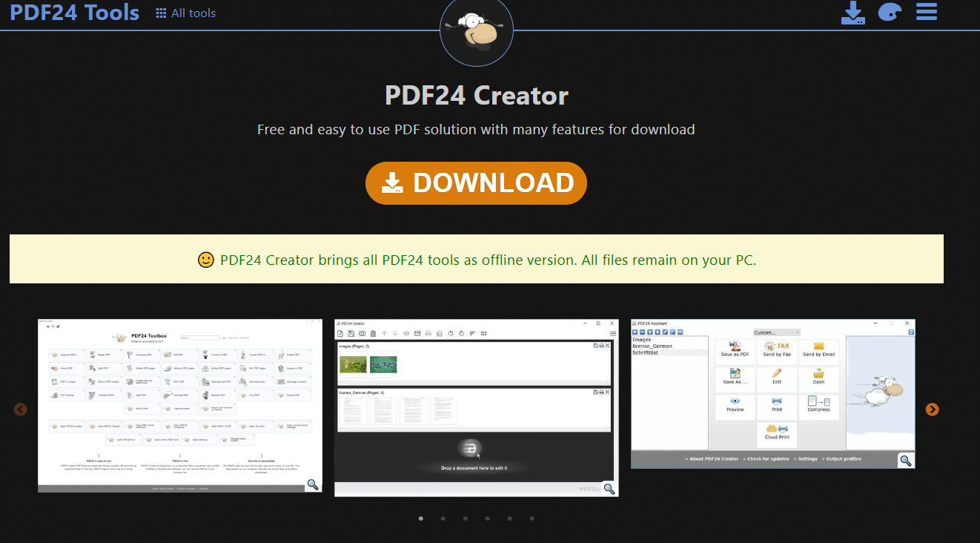
Task: Click the green offline version banner text
Action: click(488, 260)
